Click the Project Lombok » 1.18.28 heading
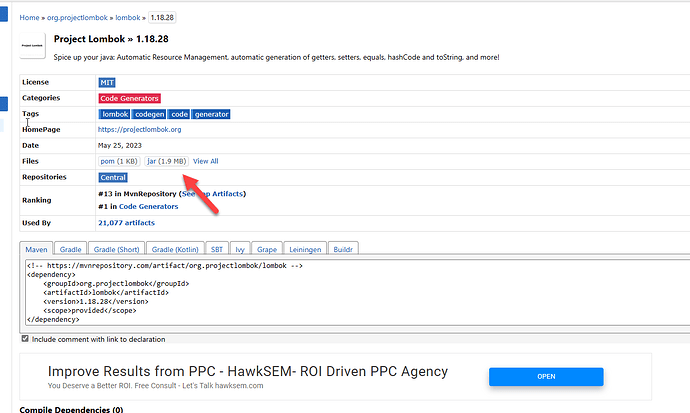The height and width of the screenshot is (413, 690). point(111,39)
